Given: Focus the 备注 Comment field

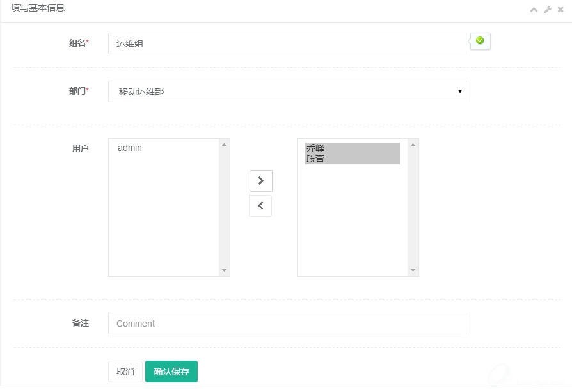Looking at the screenshot, I should click(287, 324).
